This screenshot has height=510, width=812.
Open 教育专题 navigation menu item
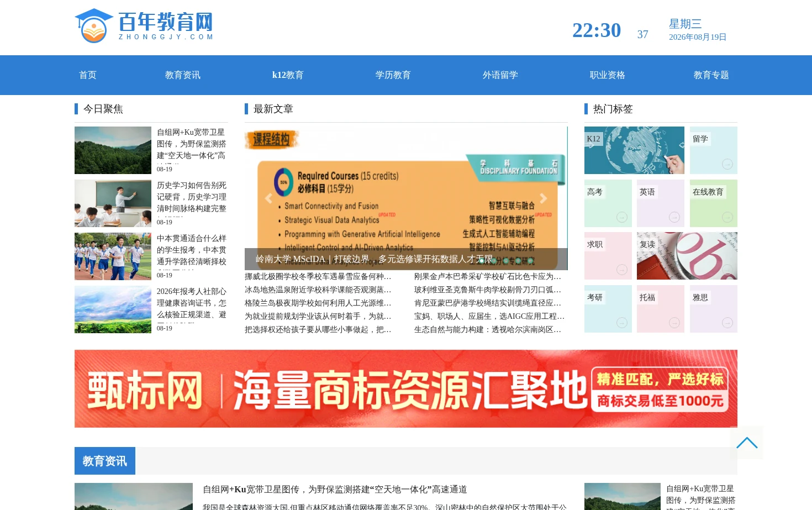[x=711, y=75]
